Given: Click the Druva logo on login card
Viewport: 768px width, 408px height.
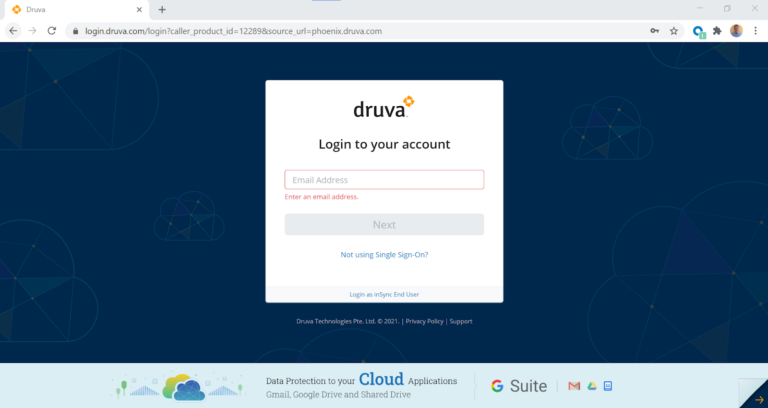Looking at the screenshot, I should (x=384, y=107).
